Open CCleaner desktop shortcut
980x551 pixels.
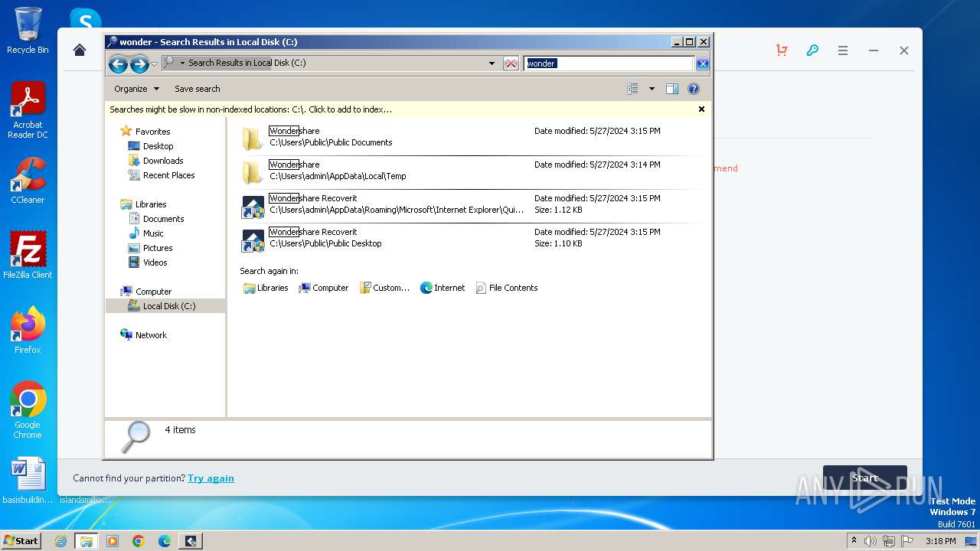point(28,181)
